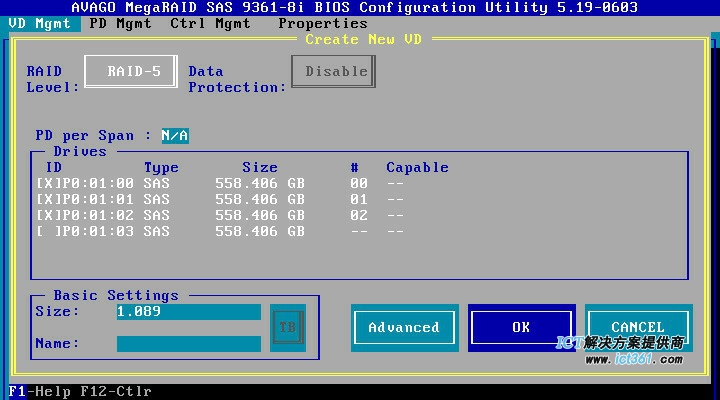This screenshot has width=720, height=400.
Task: Switch to the PD Mgmt tab
Action: coord(120,24)
